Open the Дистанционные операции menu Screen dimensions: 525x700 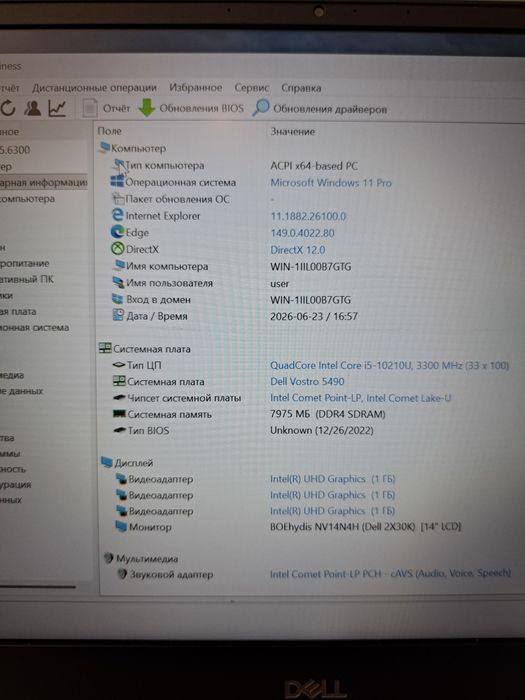coord(94,88)
